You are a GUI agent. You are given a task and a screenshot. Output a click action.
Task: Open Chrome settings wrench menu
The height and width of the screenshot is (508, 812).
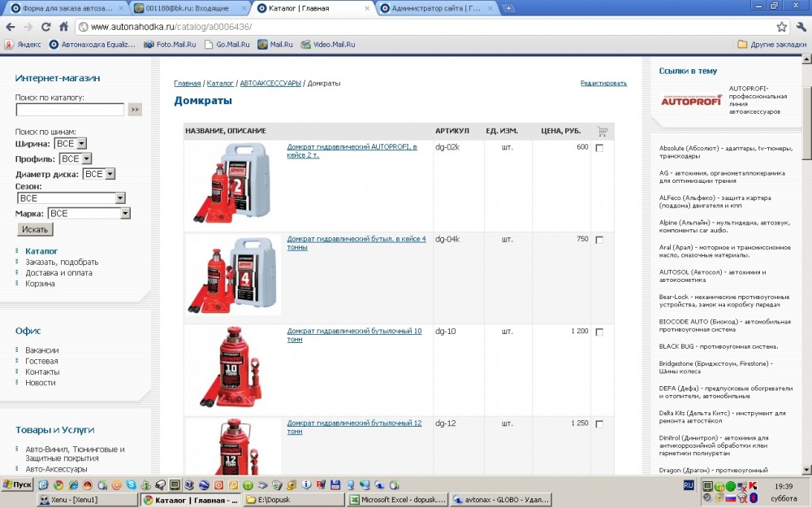[x=801, y=27]
